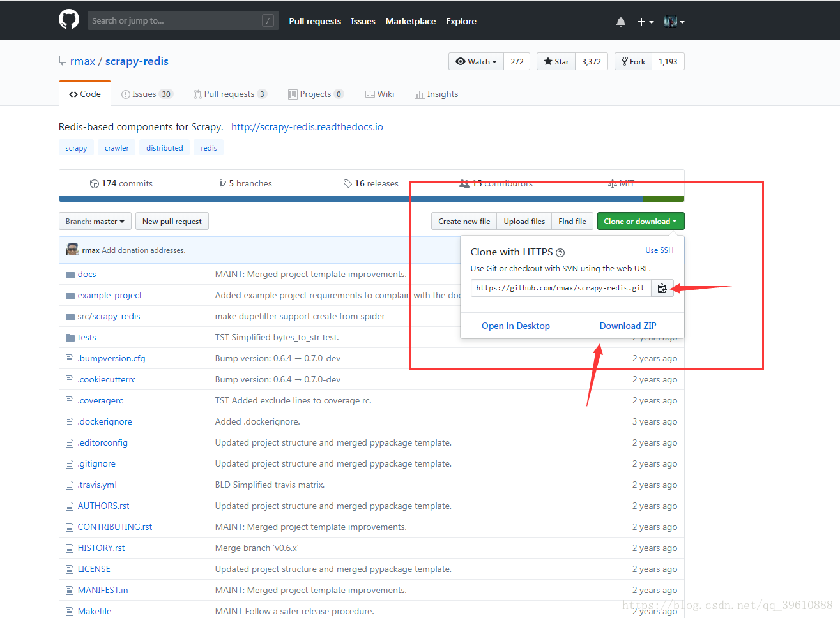Open the Watch dropdown button
The image size is (840, 618).
point(476,61)
